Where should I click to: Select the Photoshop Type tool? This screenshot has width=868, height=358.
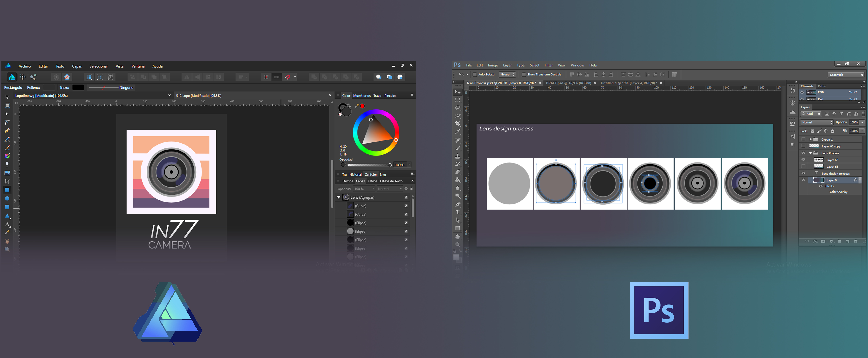[x=458, y=212]
